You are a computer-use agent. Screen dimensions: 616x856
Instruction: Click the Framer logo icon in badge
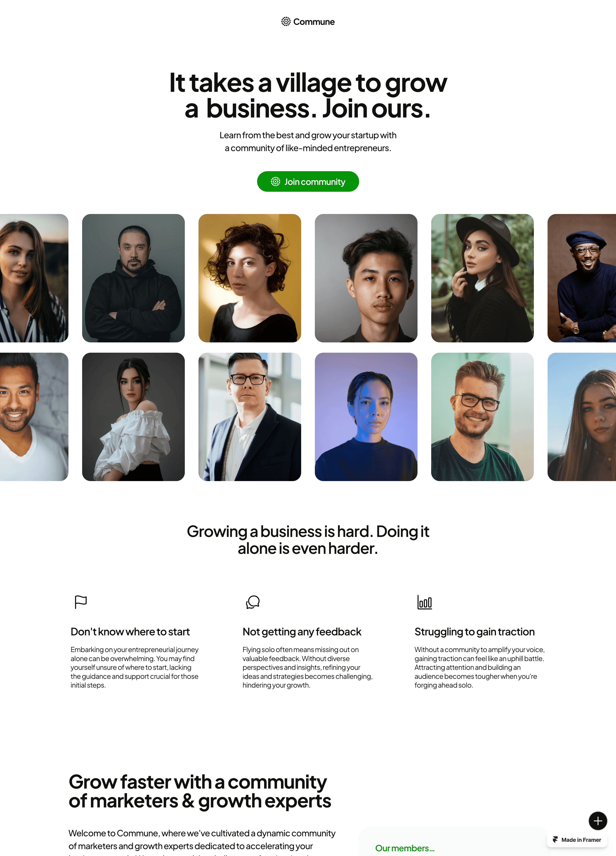[555, 840]
